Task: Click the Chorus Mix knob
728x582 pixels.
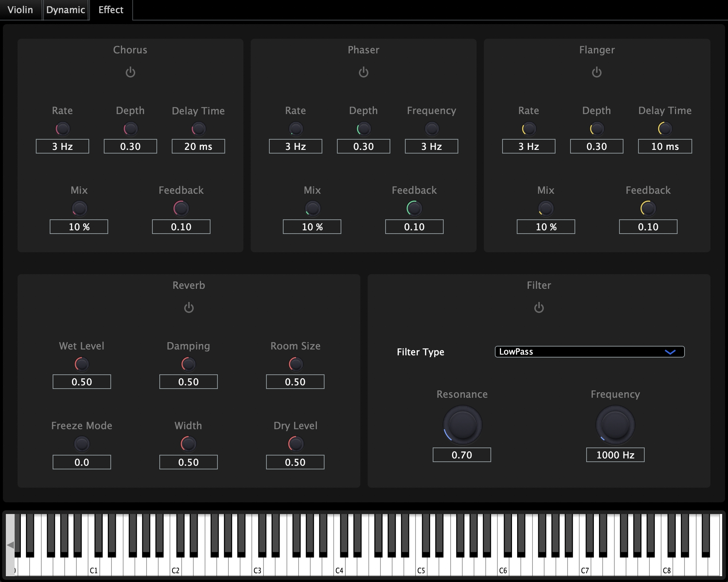Action: coord(79,208)
